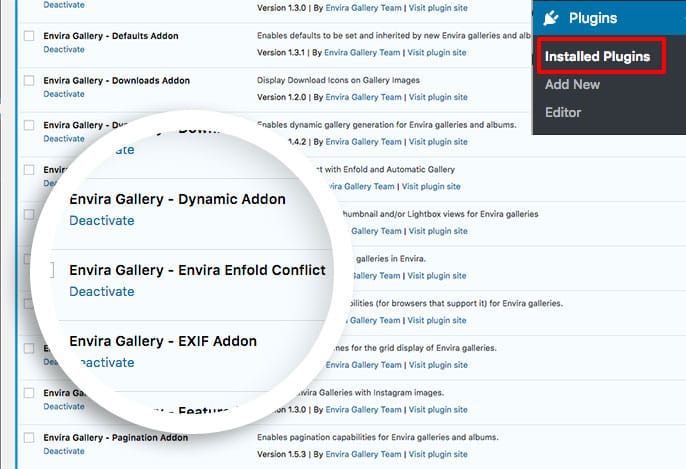Screen dimensions: 686x469
Task: Go to the Add New plugins page
Action: [572, 85]
